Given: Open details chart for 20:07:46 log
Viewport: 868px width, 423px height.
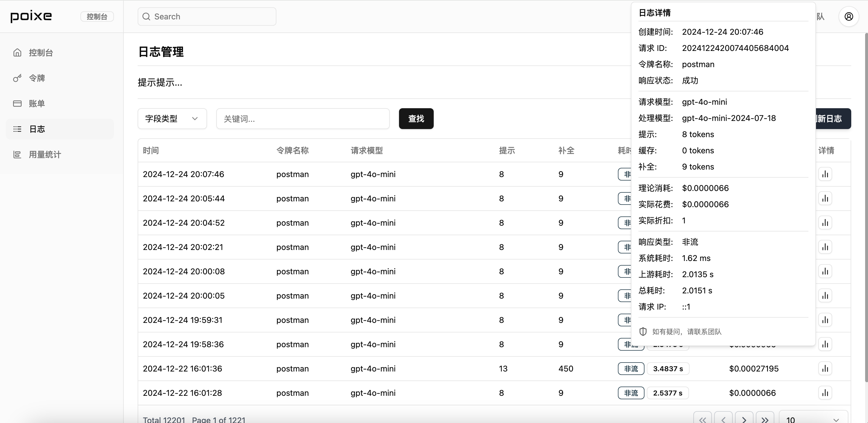Looking at the screenshot, I should tap(825, 174).
